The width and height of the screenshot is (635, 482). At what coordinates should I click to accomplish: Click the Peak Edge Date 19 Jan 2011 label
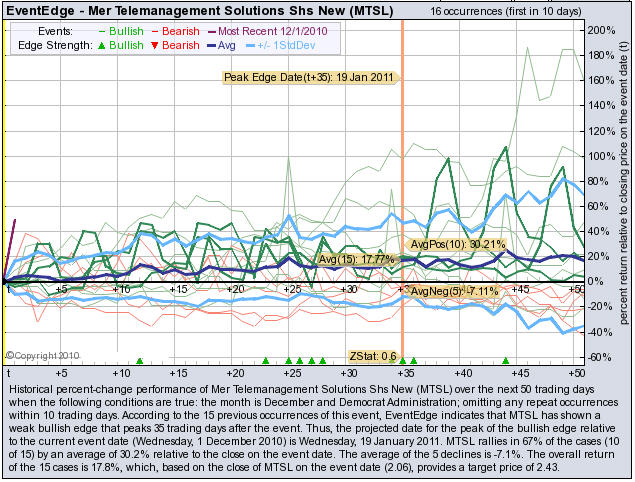point(308,76)
